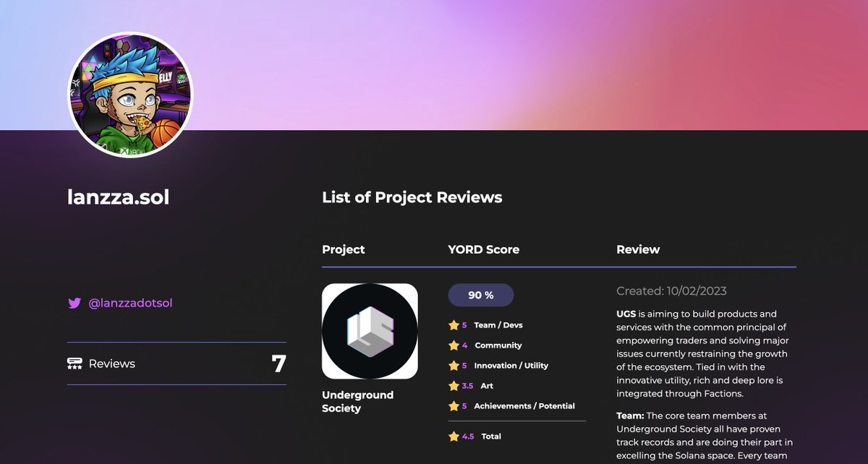
Task: Click the Created: 10/02/2023 date text
Action: (x=671, y=291)
